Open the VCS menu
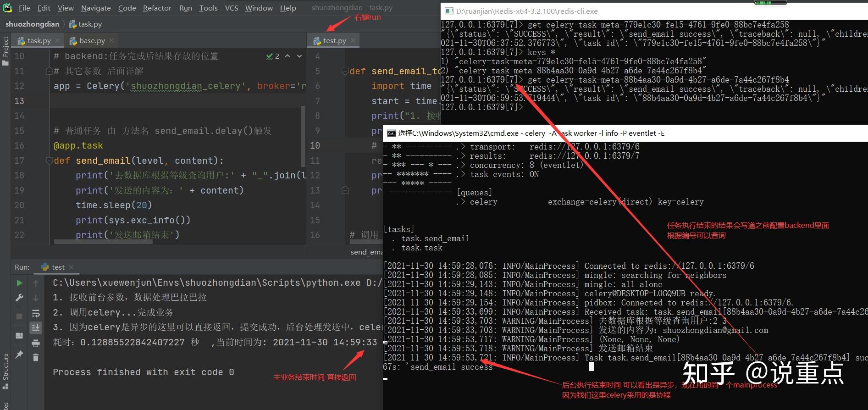868x410 pixels. (x=232, y=8)
